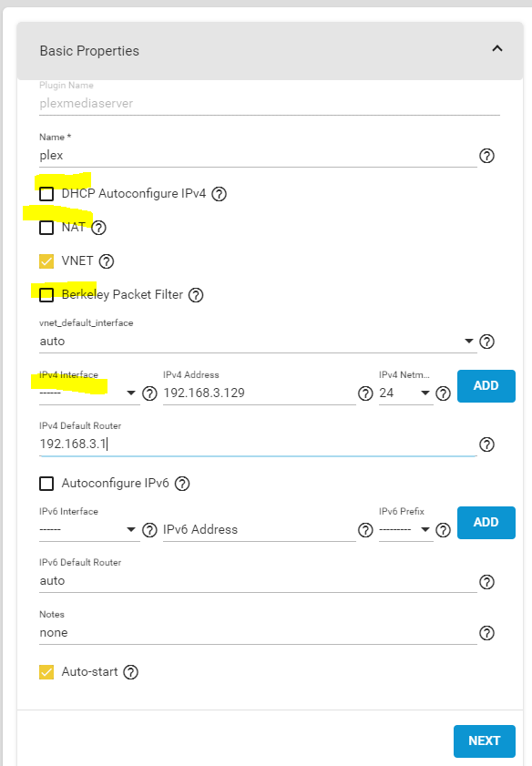
Task: Enable DHCP Autoconfigure IPv4 checkbox
Action: 46,194
